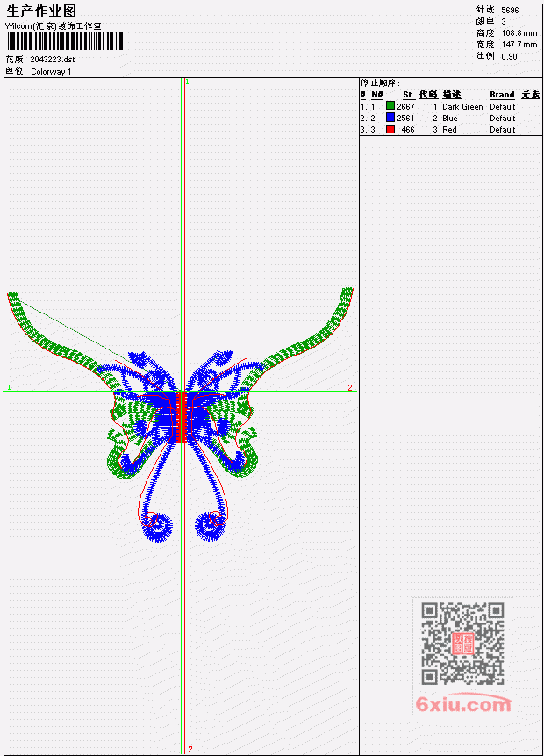544x756 pixels.
Task: Click the stitch count value 5696
Action: pyautogui.click(x=510, y=10)
